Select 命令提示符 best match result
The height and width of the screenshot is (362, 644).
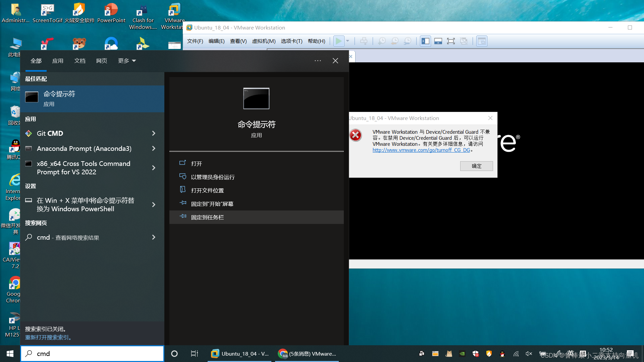click(92, 99)
